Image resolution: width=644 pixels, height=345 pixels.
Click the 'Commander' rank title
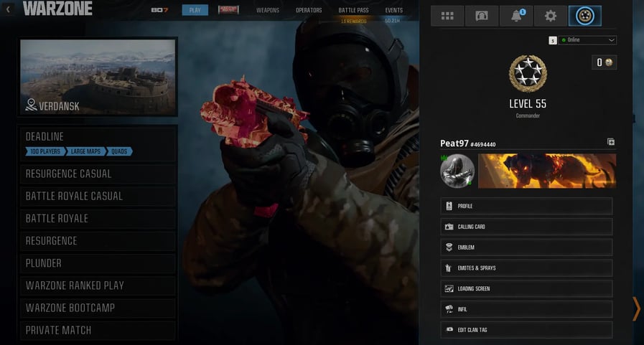click(528, 115)
